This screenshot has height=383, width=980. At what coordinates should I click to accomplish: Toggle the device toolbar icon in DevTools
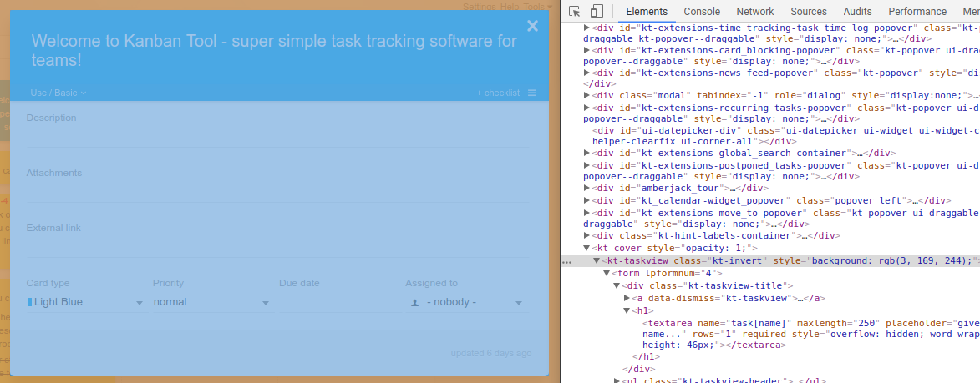(597, 12)
